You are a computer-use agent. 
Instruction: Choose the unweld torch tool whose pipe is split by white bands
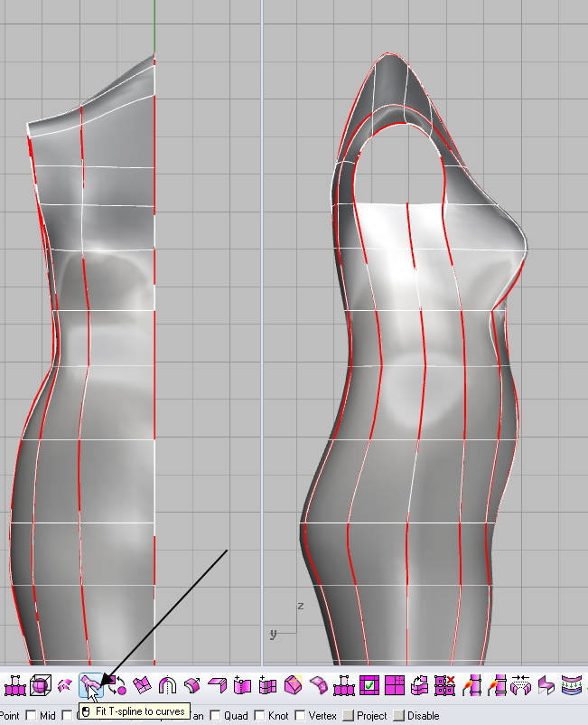[496, 685]
